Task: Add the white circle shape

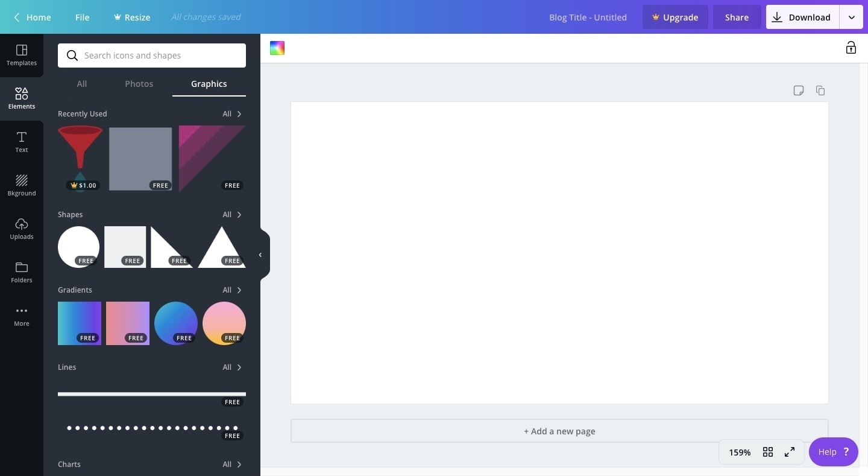Action: (78, 247)
